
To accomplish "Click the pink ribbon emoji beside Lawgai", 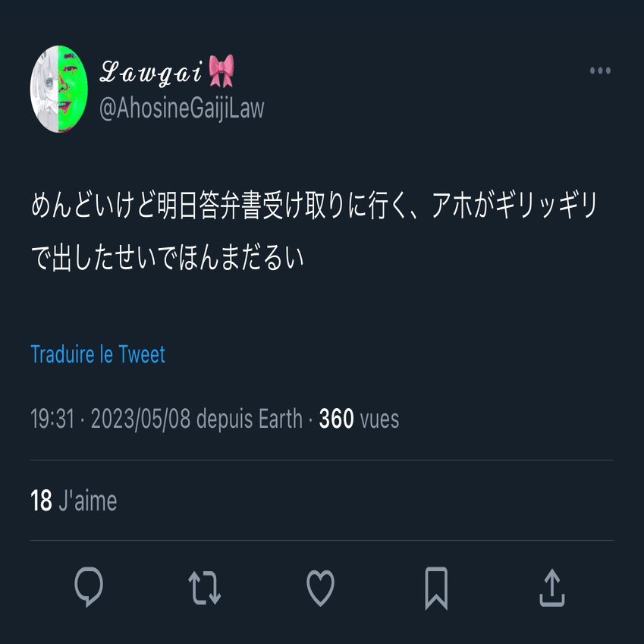I will pos(221,71).
